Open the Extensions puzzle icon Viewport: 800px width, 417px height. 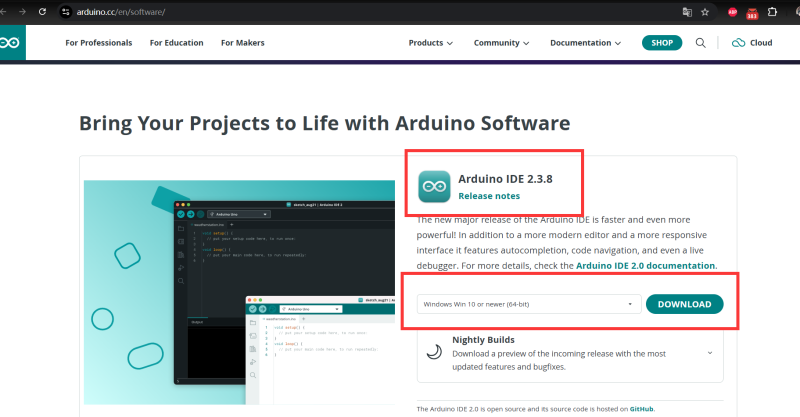772,12
